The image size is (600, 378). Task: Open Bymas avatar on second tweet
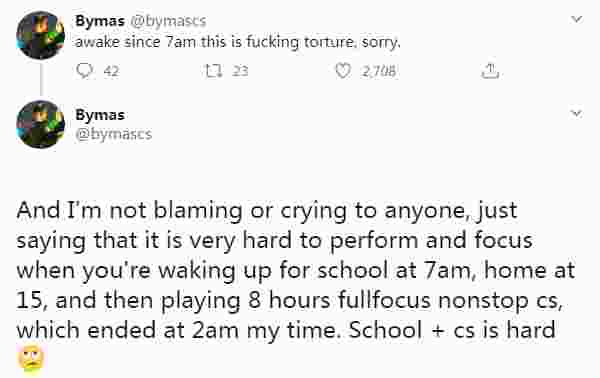[41, 124]
